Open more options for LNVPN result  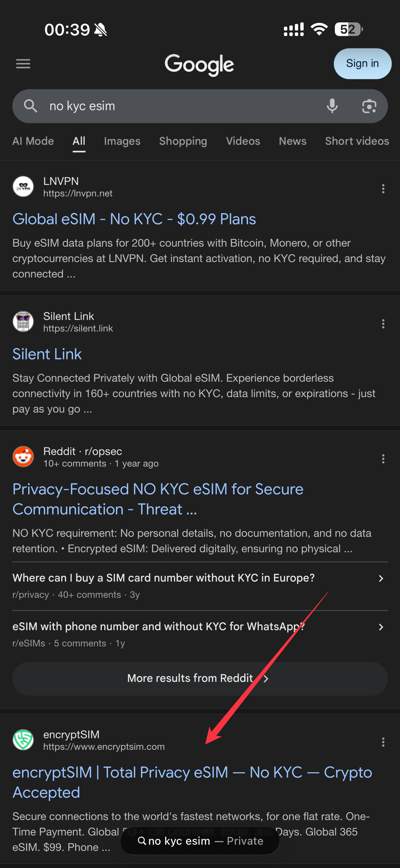pos(383,189)
